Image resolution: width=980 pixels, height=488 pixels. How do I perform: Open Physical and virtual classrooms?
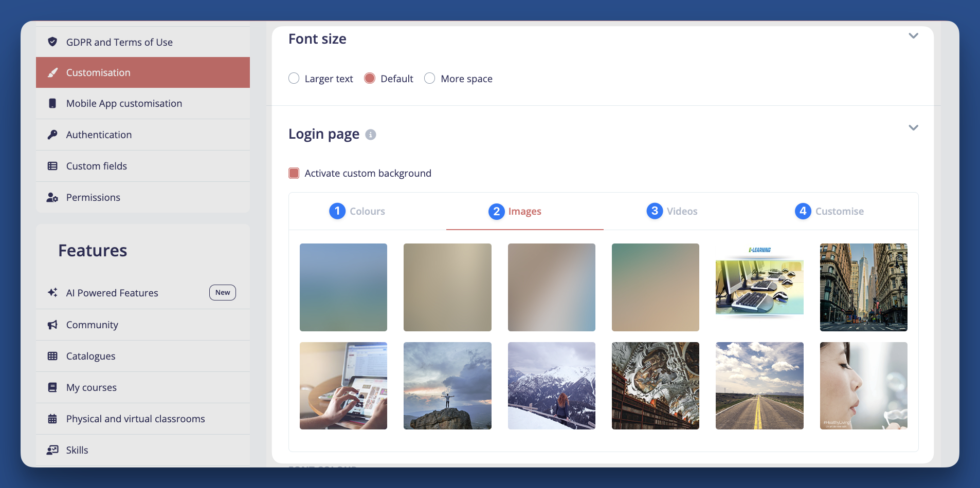pyautogui.click(x=143, y=419)
